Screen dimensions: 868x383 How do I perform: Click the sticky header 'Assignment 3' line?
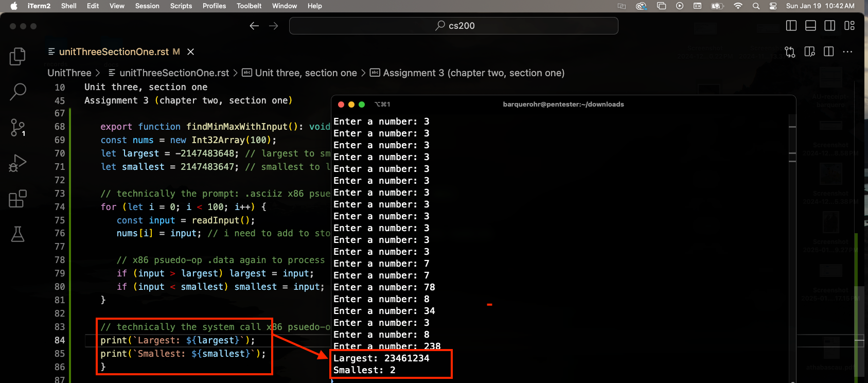[188, 100]
